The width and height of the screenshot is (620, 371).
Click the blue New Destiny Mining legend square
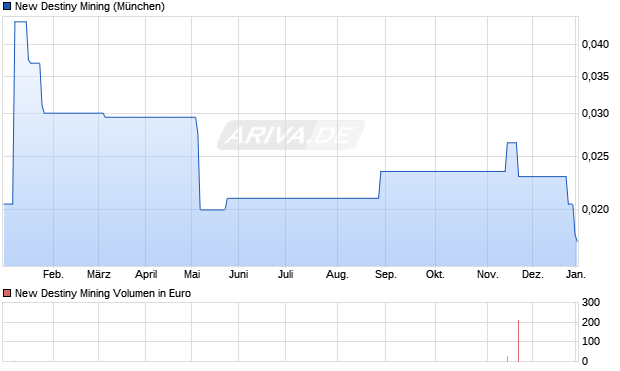click(x=7, y=7)
